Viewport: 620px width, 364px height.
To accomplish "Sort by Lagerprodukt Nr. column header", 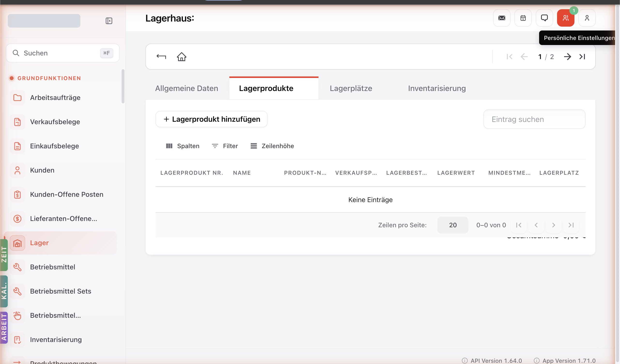I will (192, 173).
